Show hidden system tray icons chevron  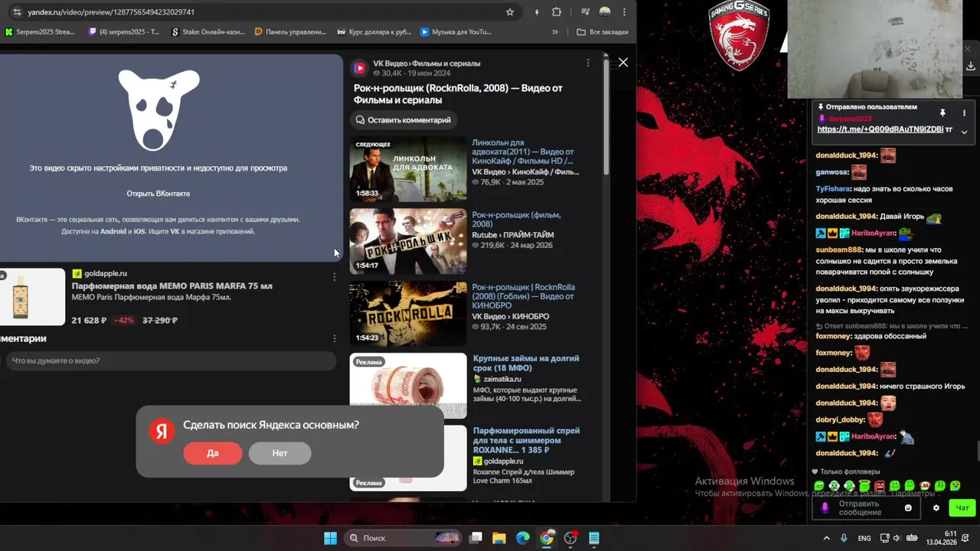click(826, 538)
